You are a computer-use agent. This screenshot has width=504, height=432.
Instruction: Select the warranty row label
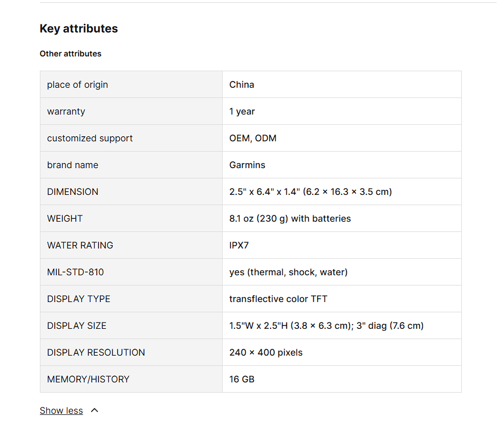click(66, 111)
